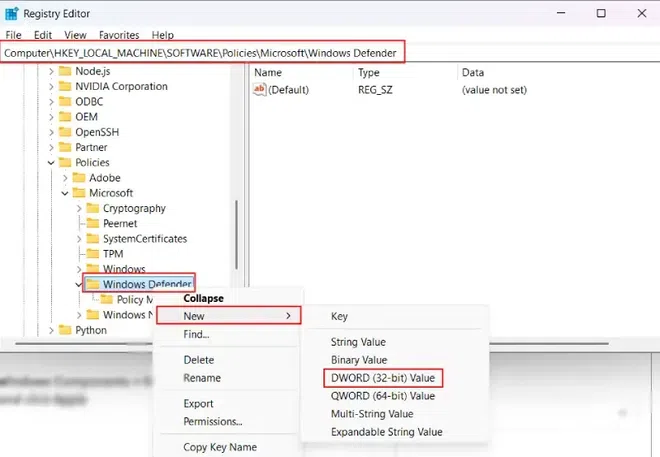The image size is (660, 457).
Task: Open the Favorites menu
Action: (x=119, y=35)
